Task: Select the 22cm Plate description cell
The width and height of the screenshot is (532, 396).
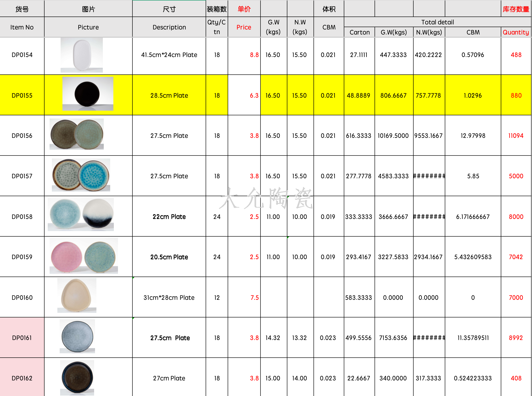Action: (169, 217)
